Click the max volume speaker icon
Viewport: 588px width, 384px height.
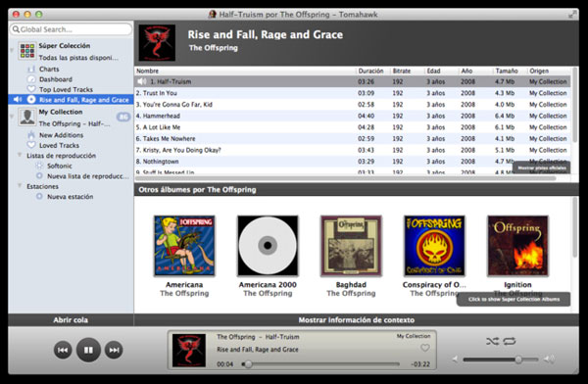(550, 360)
